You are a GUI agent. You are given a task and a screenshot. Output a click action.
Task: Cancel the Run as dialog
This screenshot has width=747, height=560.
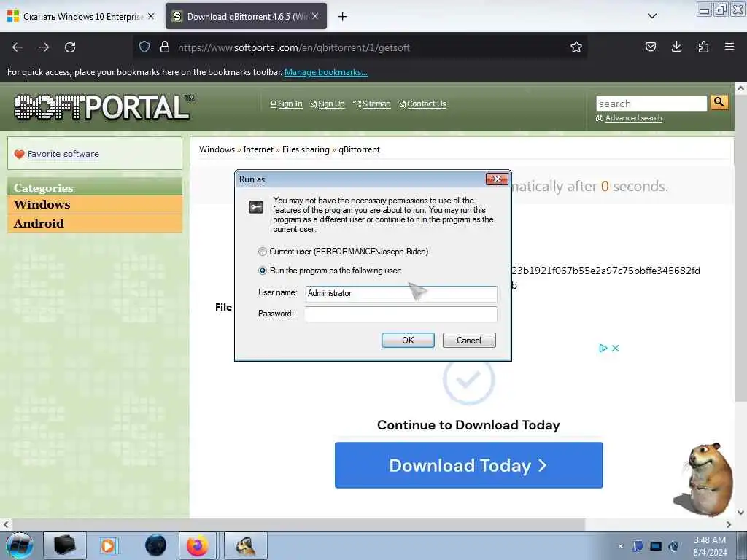pos(469,340)
